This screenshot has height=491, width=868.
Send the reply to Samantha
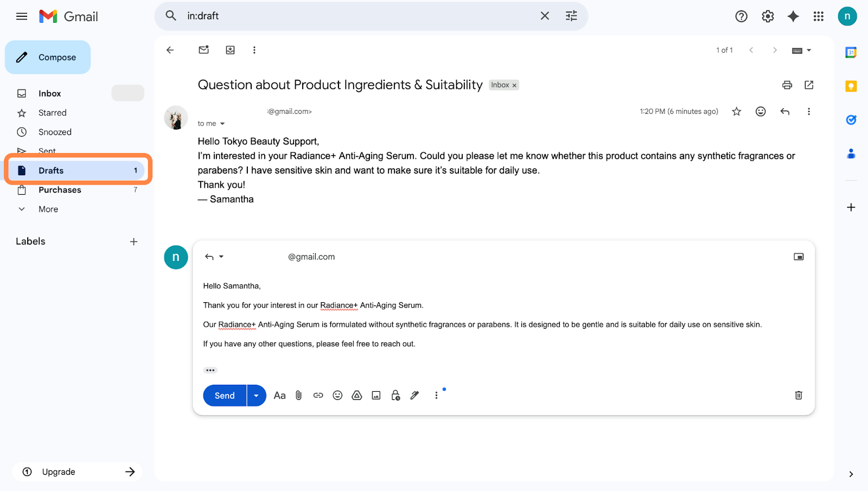[x=225, y=396]
